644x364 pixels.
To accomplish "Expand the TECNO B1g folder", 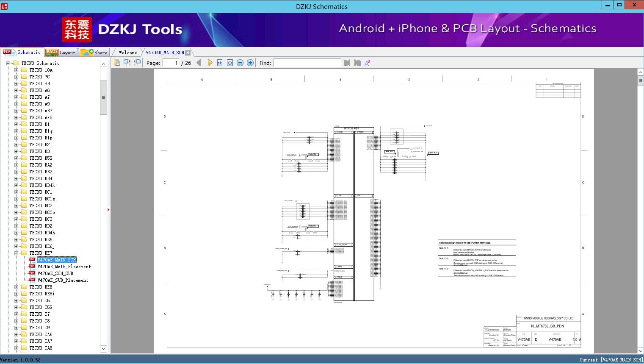I will click(16, 131).
